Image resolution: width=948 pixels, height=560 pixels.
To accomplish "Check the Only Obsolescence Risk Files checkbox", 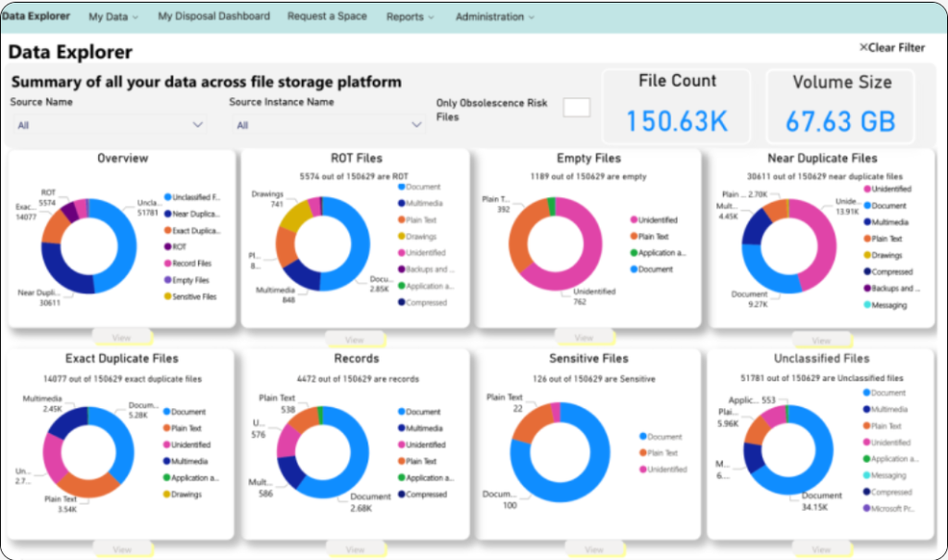I will point(576,107).
